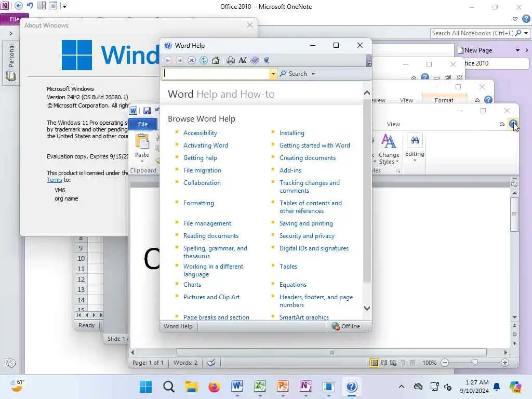Screen dimensions: 532x399
Task: Toggle the ruler button above Word scrollbar
Action: 514,183
